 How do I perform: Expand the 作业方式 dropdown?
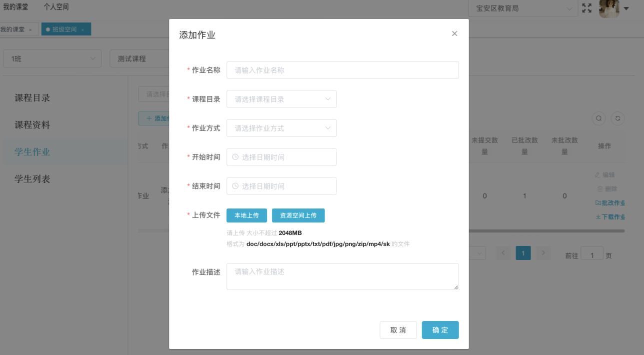click(281, 128)
